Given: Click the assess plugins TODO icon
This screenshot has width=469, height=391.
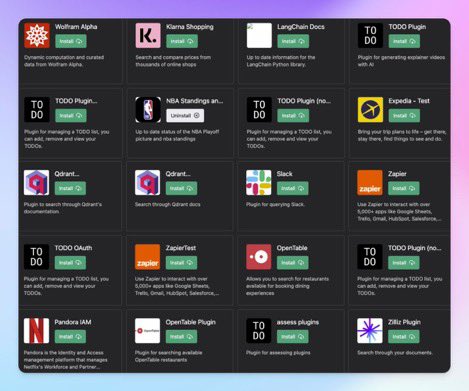Looking at the screenshot, I should (x=259, y=331).
